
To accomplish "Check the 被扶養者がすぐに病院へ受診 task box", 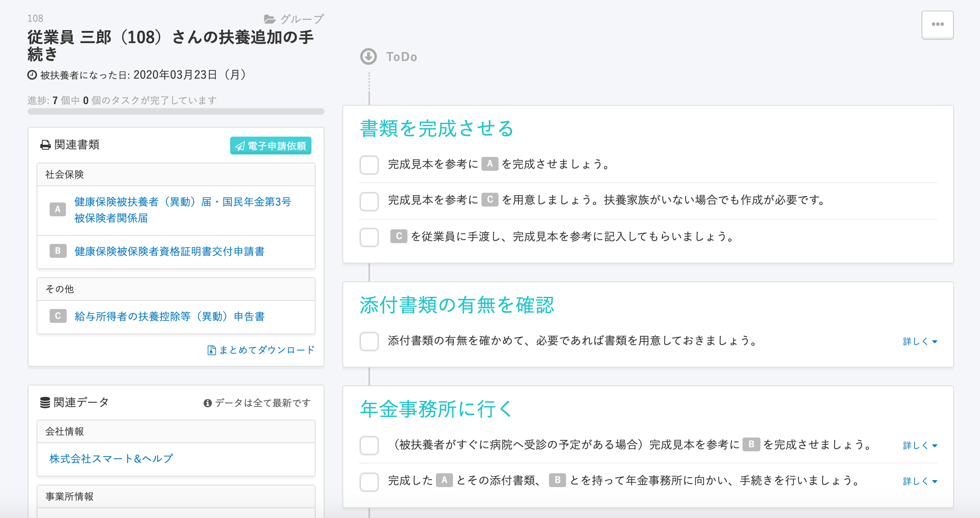I will 369,445.
